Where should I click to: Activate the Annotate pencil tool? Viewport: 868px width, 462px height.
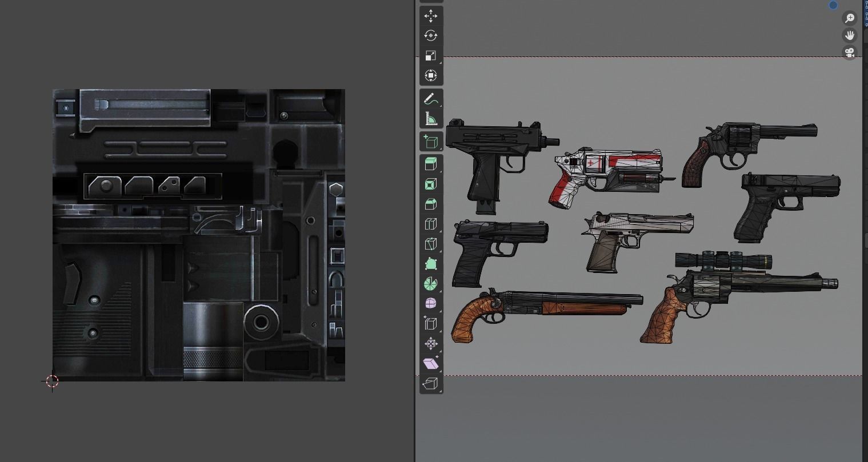coord(431,99)
